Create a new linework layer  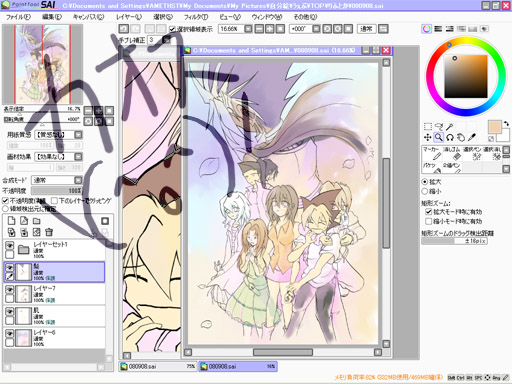tap(24, 221)
